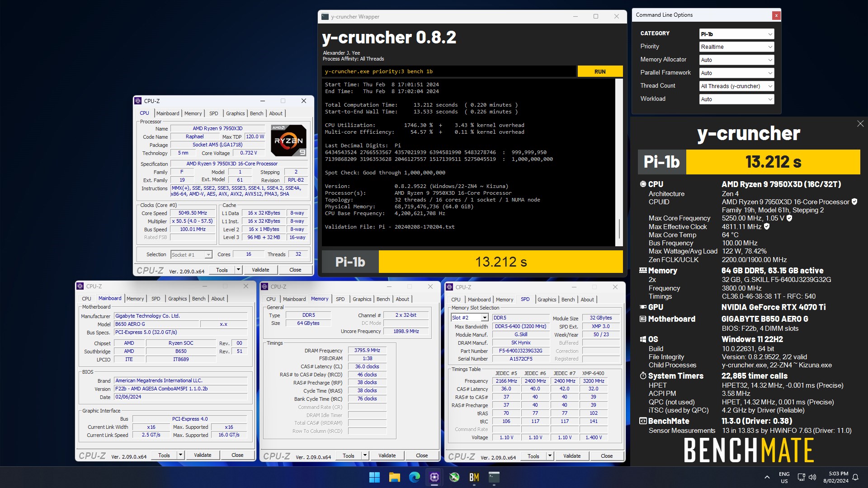Viewport: 868px width, 488px height.
Task: Activate the BenchMate BM taskbar icon
Action: [x=474, y=477]
